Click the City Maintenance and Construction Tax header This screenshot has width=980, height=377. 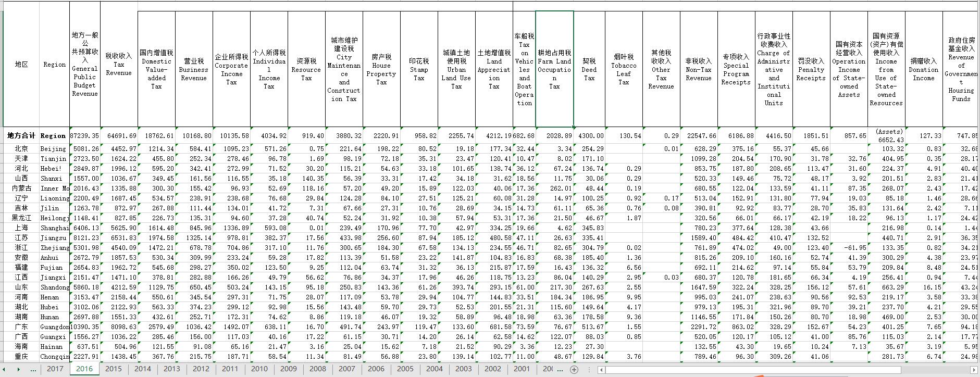344,69
